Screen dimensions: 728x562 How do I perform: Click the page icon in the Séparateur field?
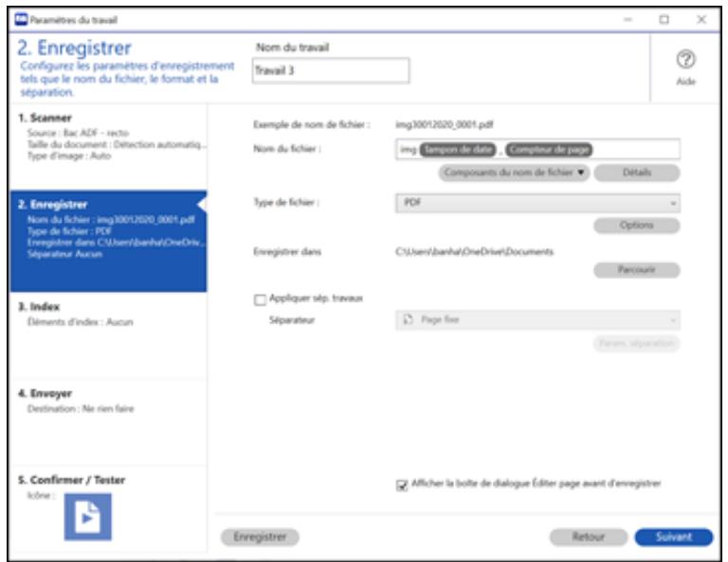408,319
